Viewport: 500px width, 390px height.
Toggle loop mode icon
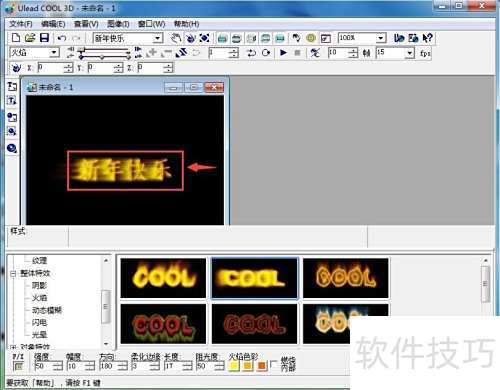(x=266, y=53)
